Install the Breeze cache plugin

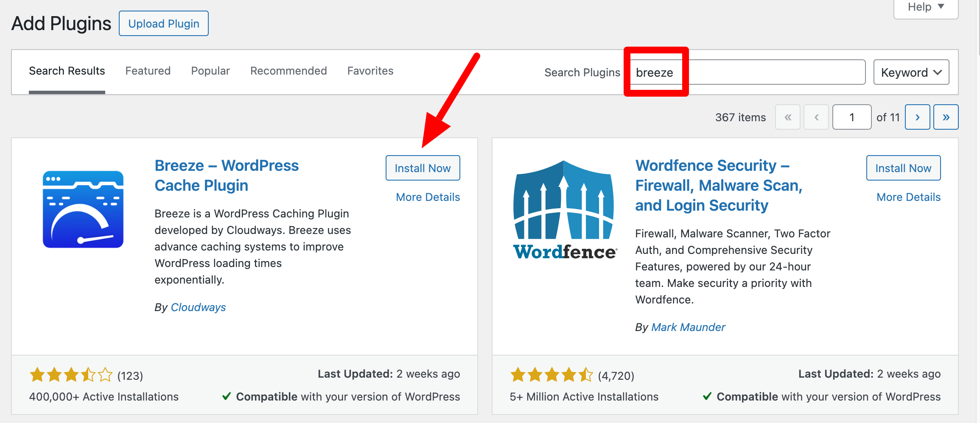tap(423, 168)
